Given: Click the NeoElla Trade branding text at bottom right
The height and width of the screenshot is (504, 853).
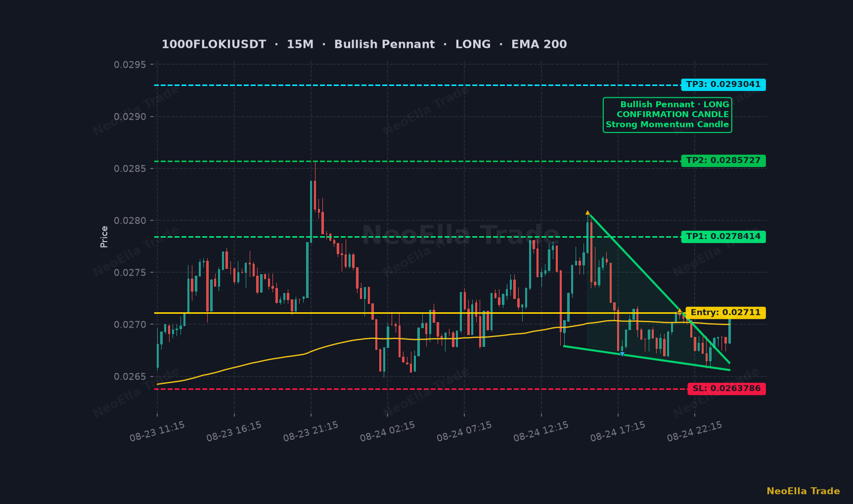Looking at the screenshot, I should coord(803,491).
